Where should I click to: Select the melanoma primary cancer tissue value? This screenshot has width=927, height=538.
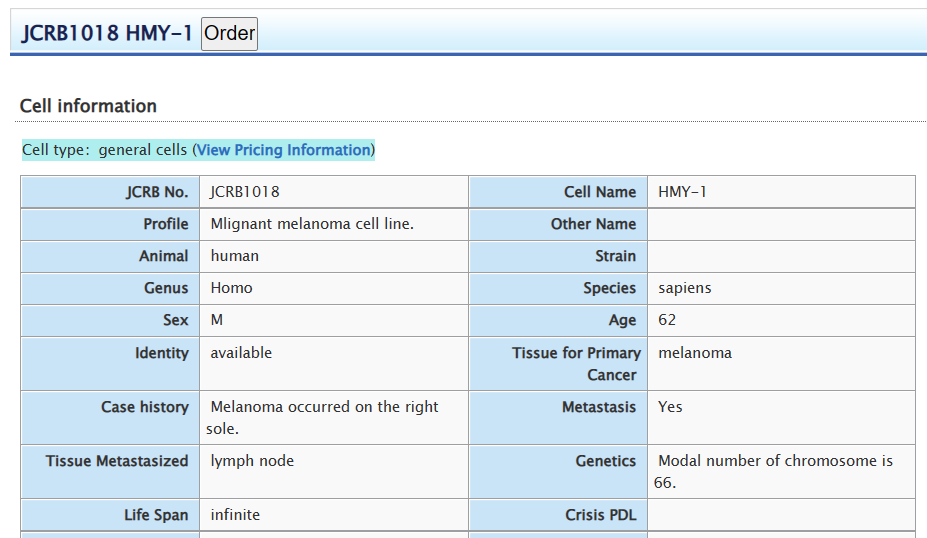(695, 353)
